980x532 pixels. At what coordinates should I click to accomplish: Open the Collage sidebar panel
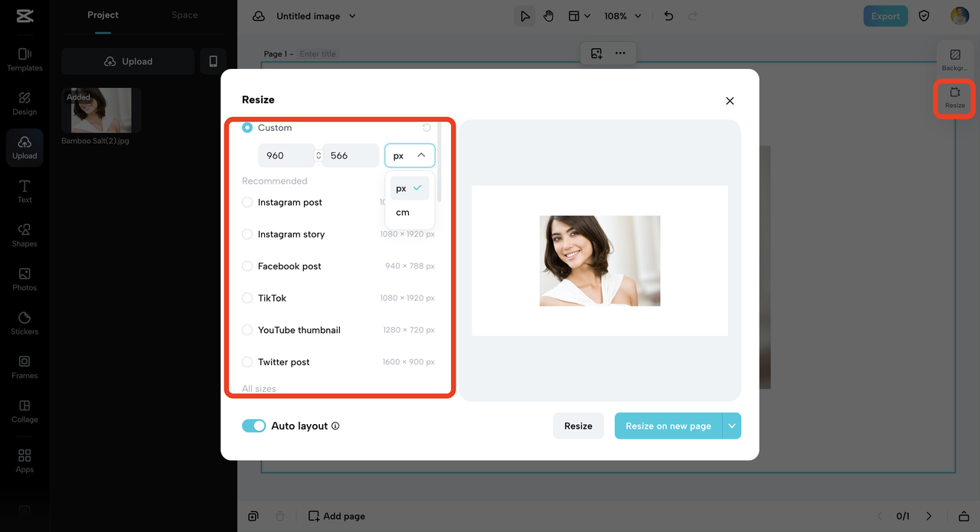(24, 411)
